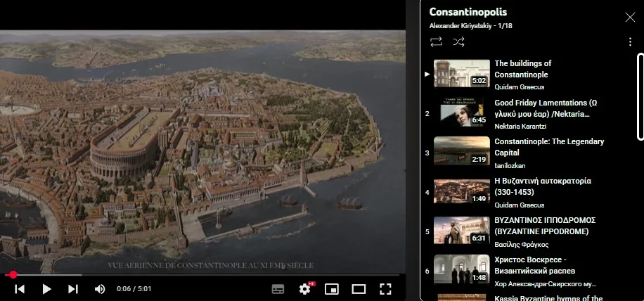Click channel name Хор Александра-Свирского
The width and height of the screenshot is (644, 301).
click(545, 283)
